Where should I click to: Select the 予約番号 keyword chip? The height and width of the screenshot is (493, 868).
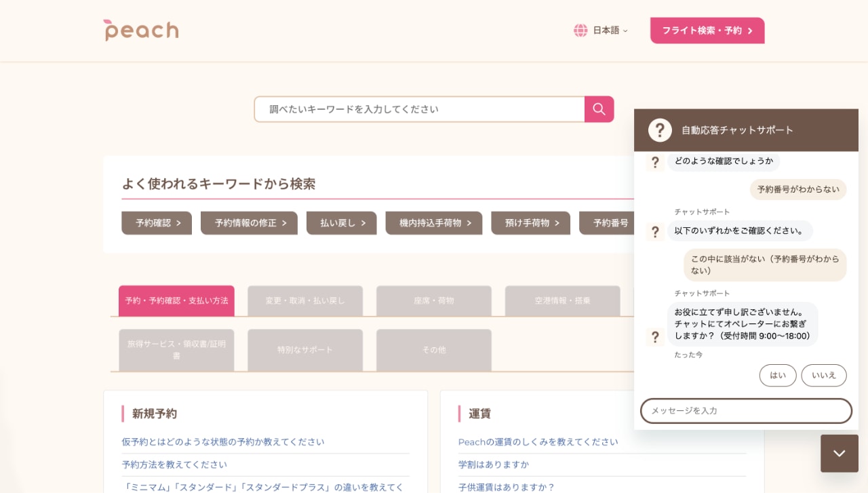click(607, 223)
